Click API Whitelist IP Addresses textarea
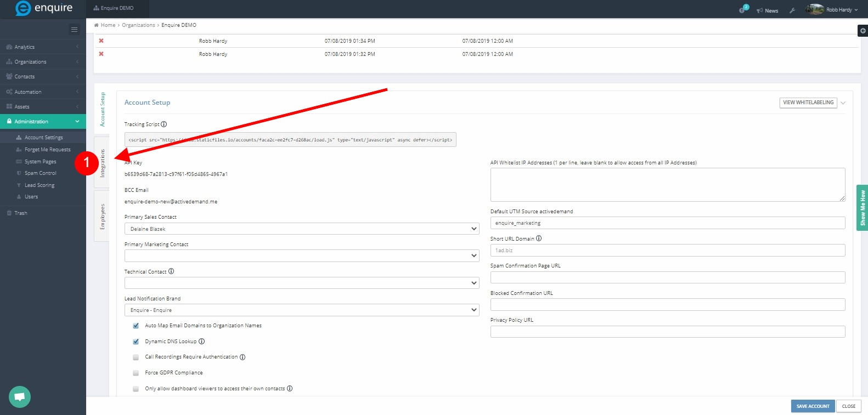868x415 pixels. [x=668, y=185]
